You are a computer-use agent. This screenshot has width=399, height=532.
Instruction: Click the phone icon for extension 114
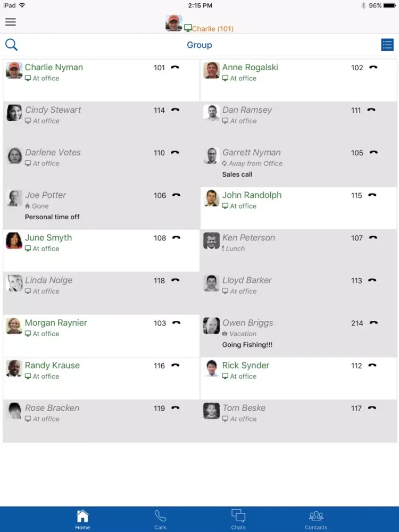coord(175,110)
